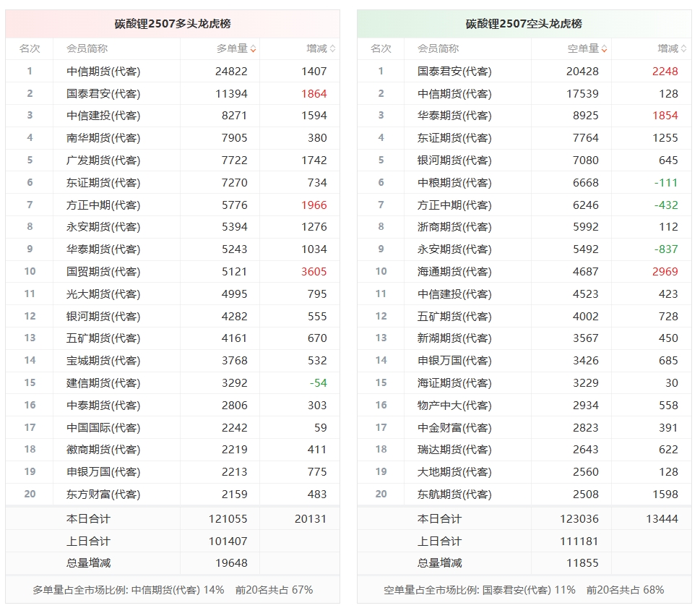This screenshot has height=608, width=700.
Task: Sort short table by 增减 arrows
Action: pyautogui.click(x=684, y=49)
